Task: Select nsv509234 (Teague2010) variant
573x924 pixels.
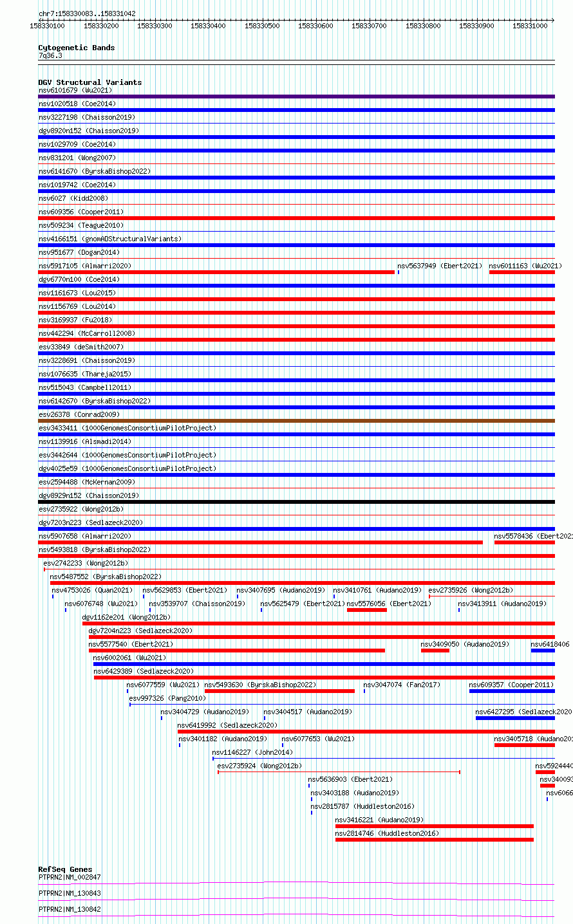Action: (81, 225)
